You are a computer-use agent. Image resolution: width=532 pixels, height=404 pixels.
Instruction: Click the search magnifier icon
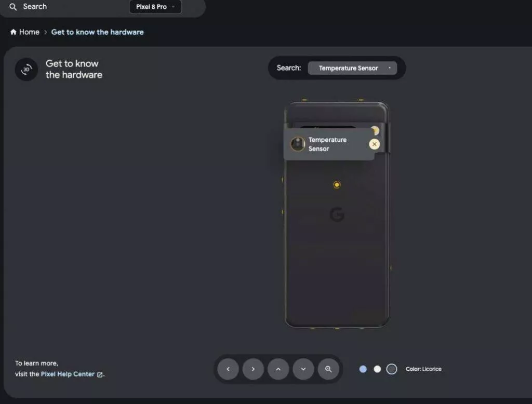coord(13,7)
